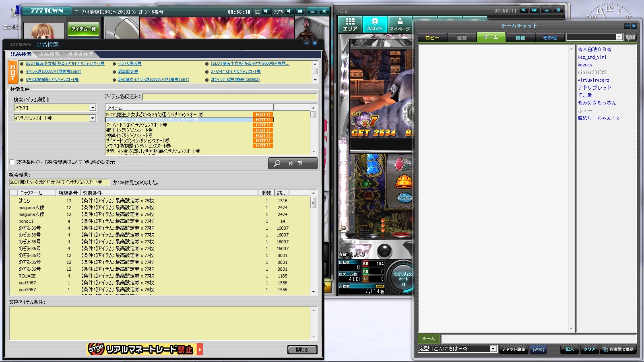Click the orange HOT label icon

(x=13, y=72)
